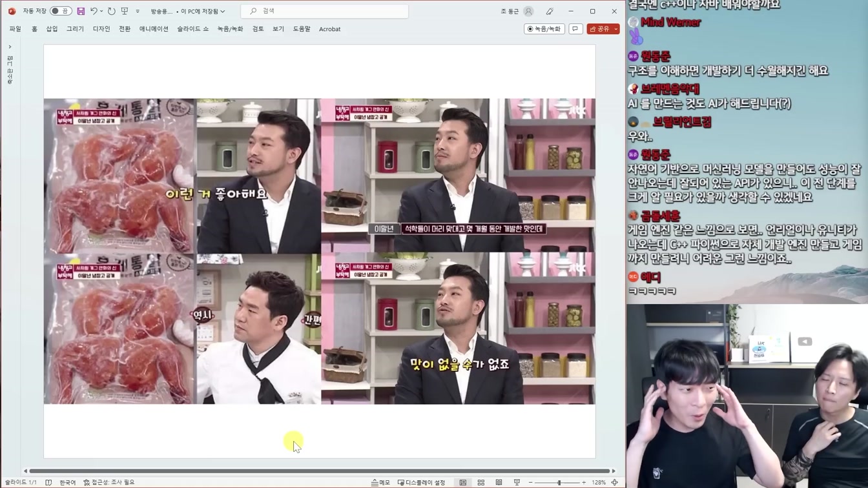Open the 녹음/녹화 ribbon tab
The image size is (868, 488).
(230, 29)
